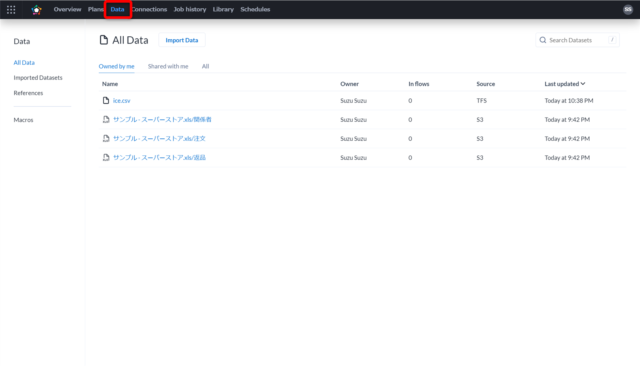
Task: Select the Owned by me tab
Action: click(x=116, y=66)
